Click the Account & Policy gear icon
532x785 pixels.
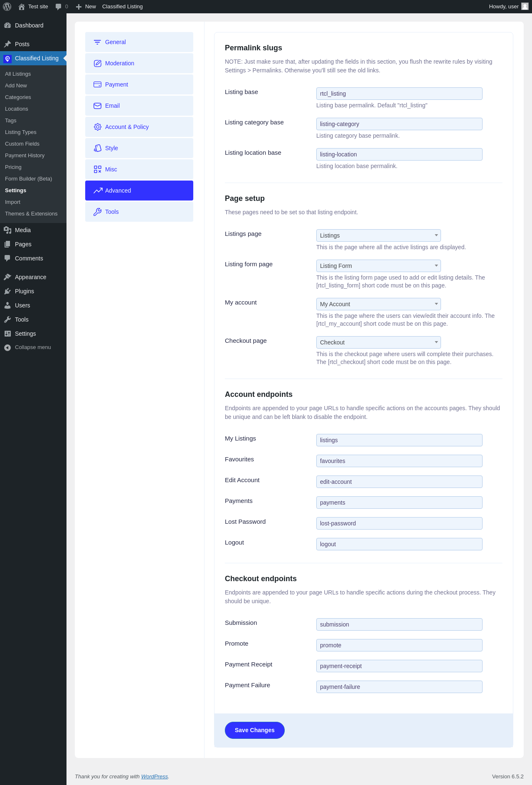click(98, 127)
